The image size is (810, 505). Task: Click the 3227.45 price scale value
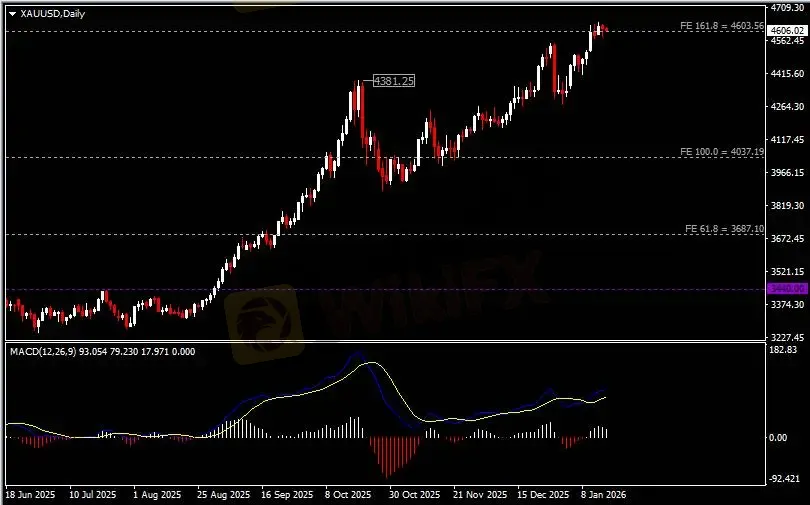[x=787, y=338]
